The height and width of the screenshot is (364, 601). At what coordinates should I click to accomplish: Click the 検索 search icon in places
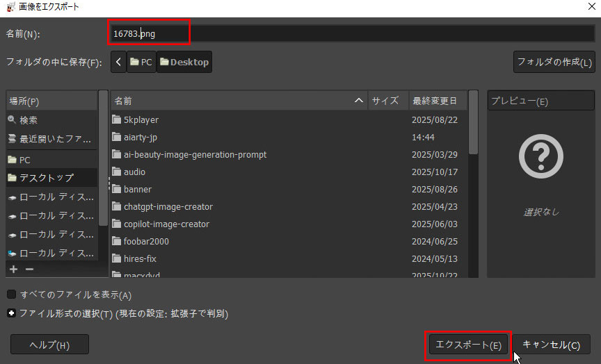coord(12,120)
